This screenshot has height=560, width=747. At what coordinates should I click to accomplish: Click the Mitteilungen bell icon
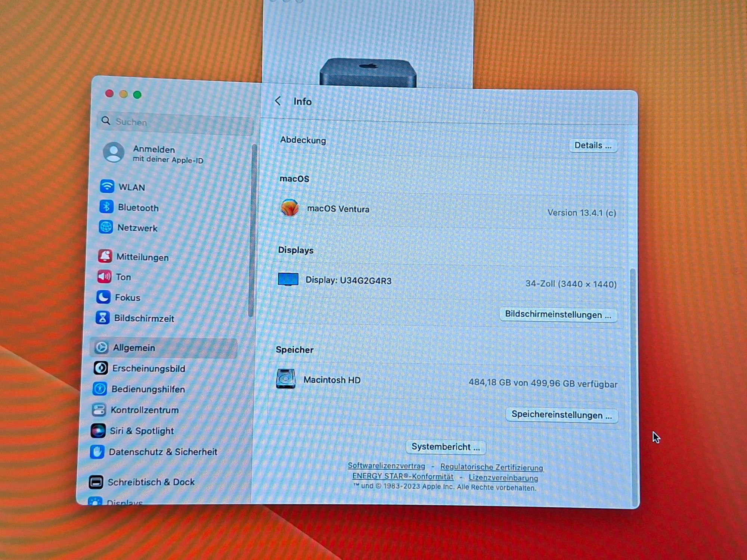(x=105, y=256)
